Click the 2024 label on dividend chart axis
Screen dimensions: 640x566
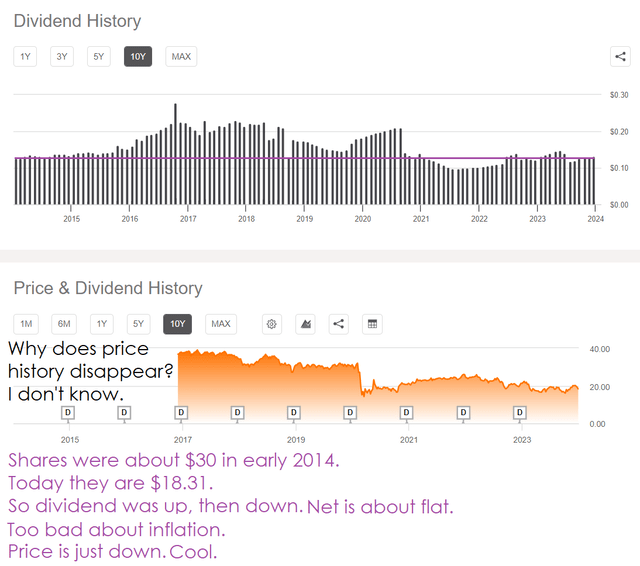click(x=596, y=219)
